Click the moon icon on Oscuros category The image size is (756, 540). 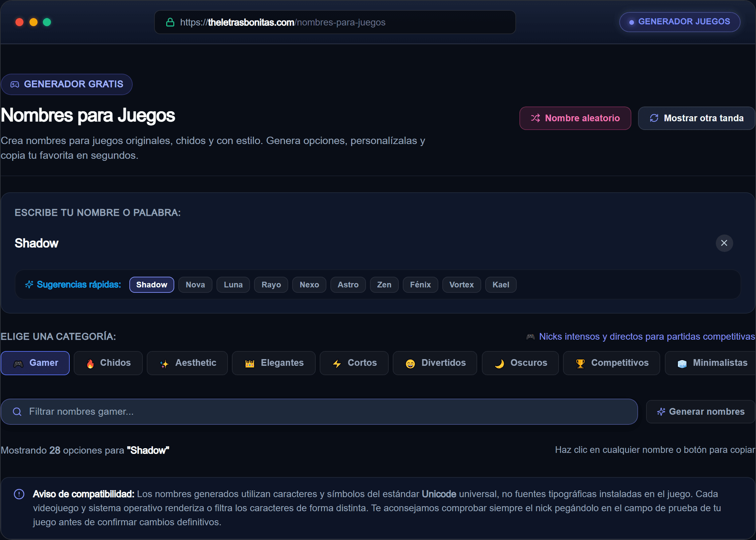[499, 364]
